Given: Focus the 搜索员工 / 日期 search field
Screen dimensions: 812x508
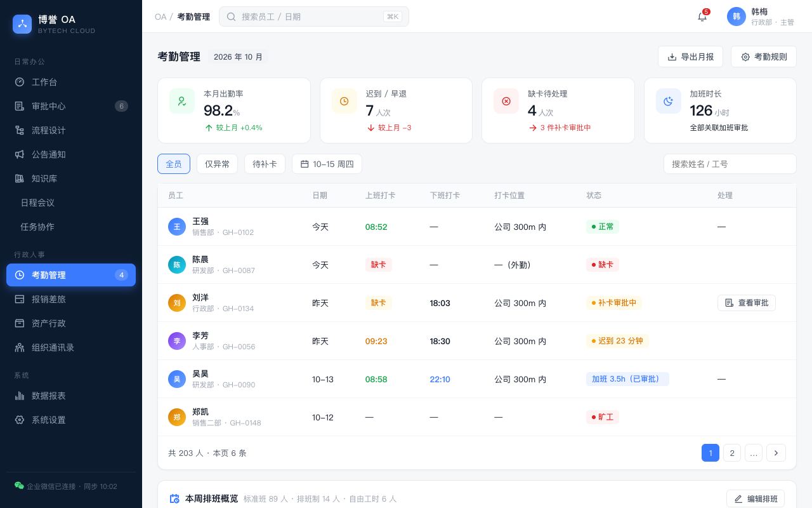Looking at the screenshot, I should [x=314, y=17].
